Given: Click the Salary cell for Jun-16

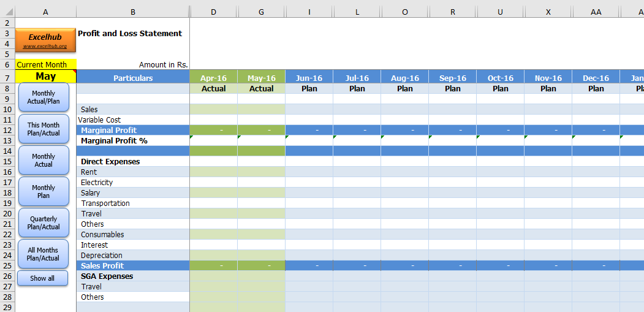Looking at the screenshot, I should [309, 193].
